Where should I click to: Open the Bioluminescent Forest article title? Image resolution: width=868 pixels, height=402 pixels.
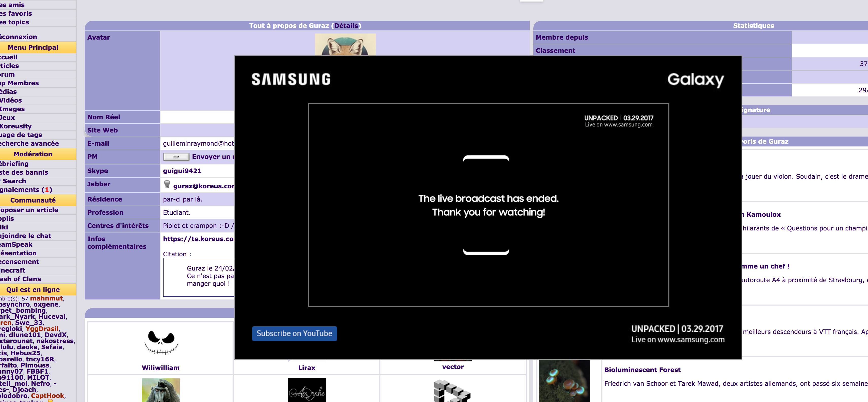642,370
